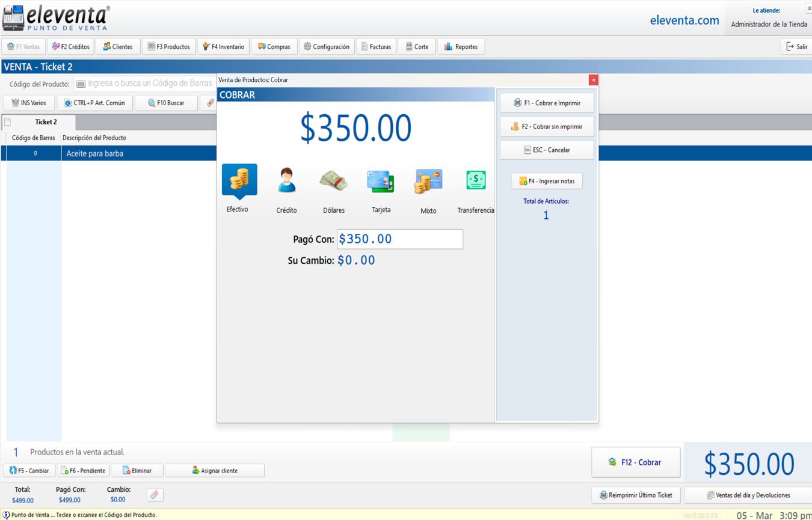Click the Pagó Con amount field
The width and height of the screenshot is (812, 520).
(x=399, y=239)
